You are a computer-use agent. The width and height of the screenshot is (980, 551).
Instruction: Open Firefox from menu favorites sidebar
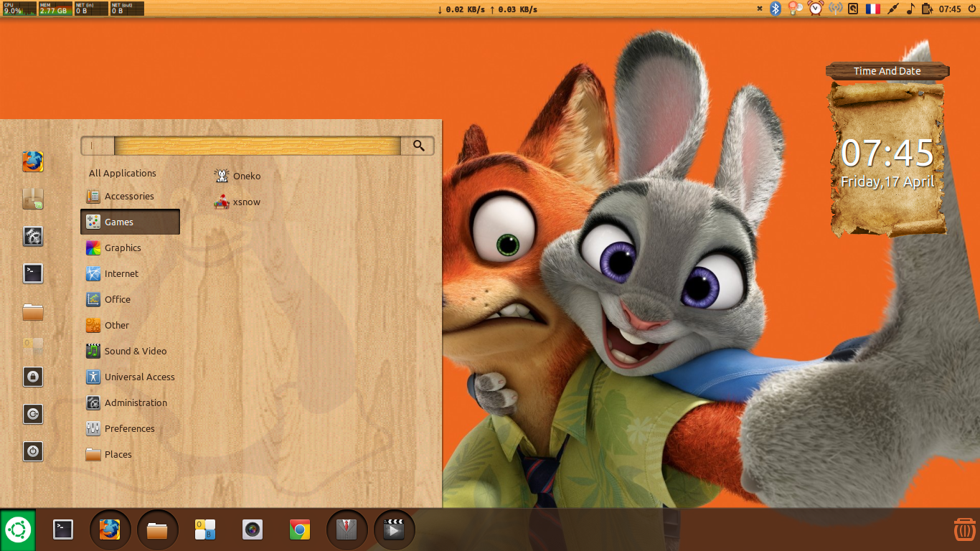coord(33,161)
